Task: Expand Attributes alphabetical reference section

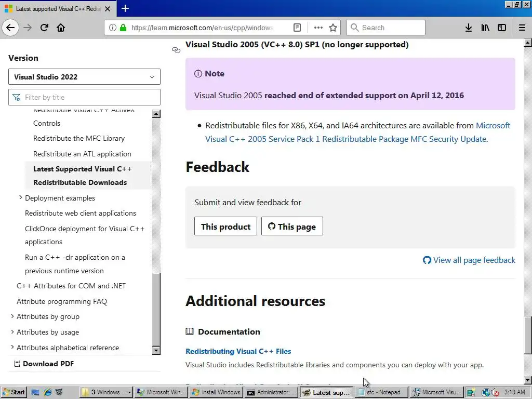Action: tap(12, 347)
